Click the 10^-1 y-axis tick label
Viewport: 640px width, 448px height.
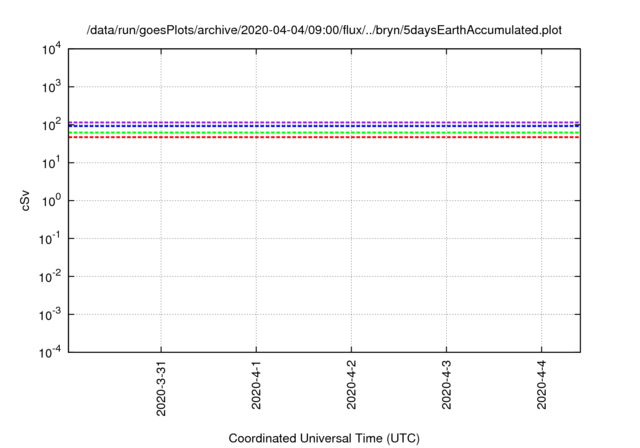point(50,239)
